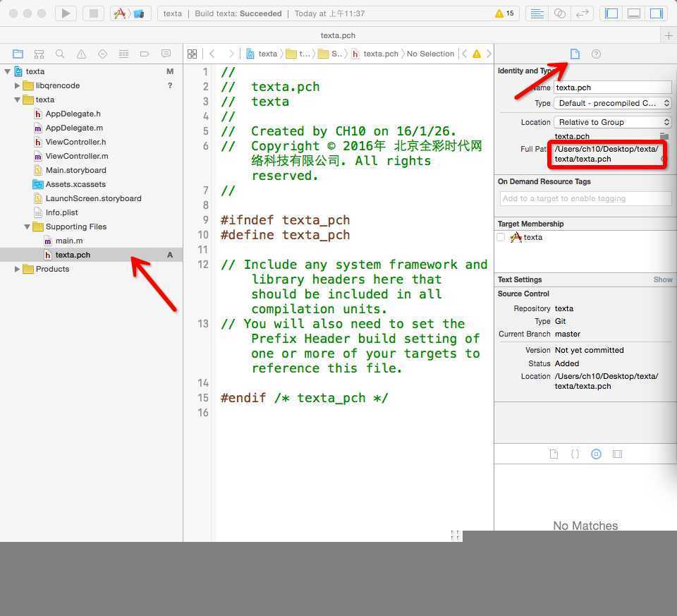This screenshot has height=616, width=677.
Task: Click the yellow warning icon in jump bar
Action: pyautogui.click(x=477, y=54)
